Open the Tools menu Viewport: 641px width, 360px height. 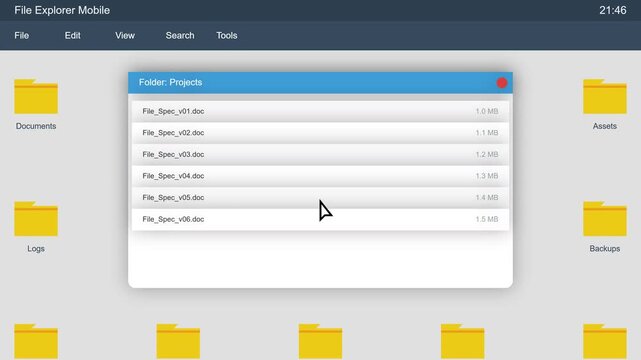[227, 36]
